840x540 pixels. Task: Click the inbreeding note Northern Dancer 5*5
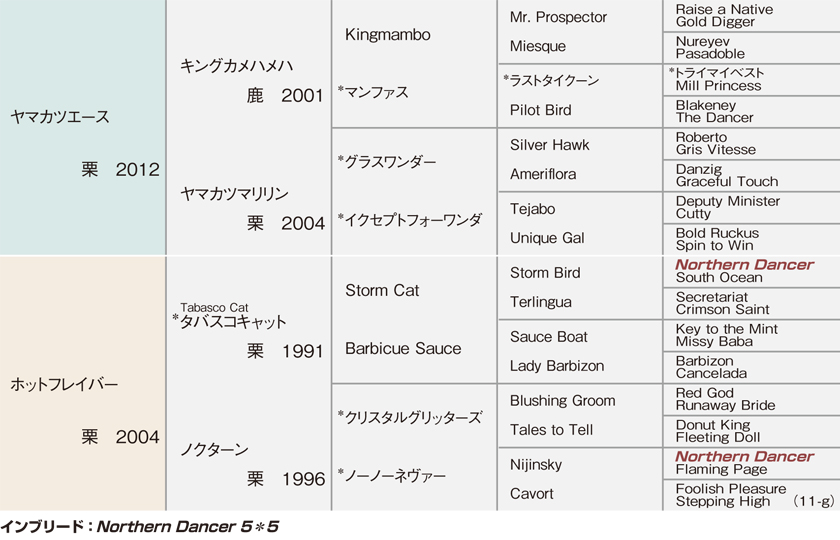click(x=188, y=527)
